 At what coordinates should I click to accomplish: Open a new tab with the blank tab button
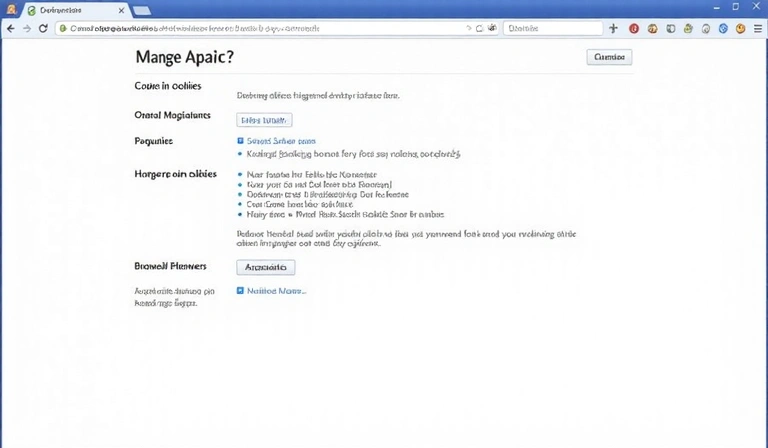tap(142, 10)
